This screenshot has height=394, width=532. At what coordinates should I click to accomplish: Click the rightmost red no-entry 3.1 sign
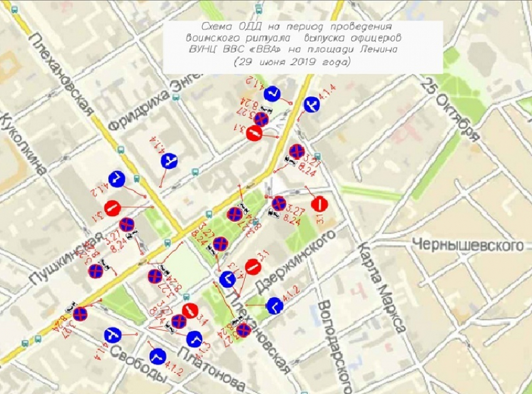point(319,204)
